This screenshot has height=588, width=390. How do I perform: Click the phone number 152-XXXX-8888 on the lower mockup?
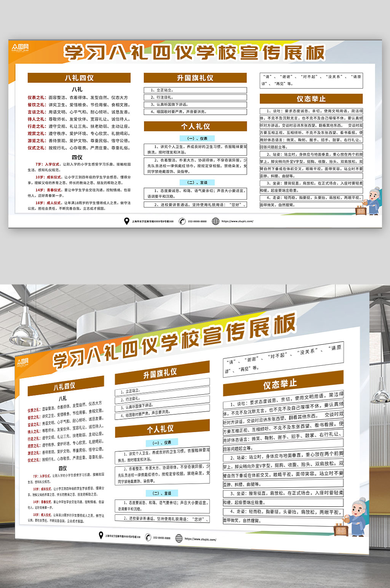click(x=162, y=538)
